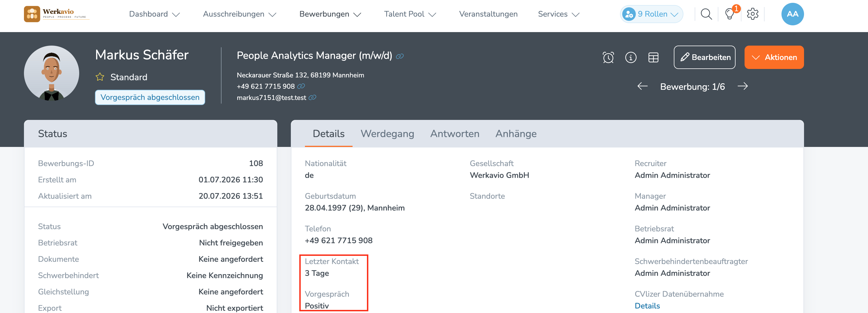Open the Aktionen dropdown button

point(774,57)
